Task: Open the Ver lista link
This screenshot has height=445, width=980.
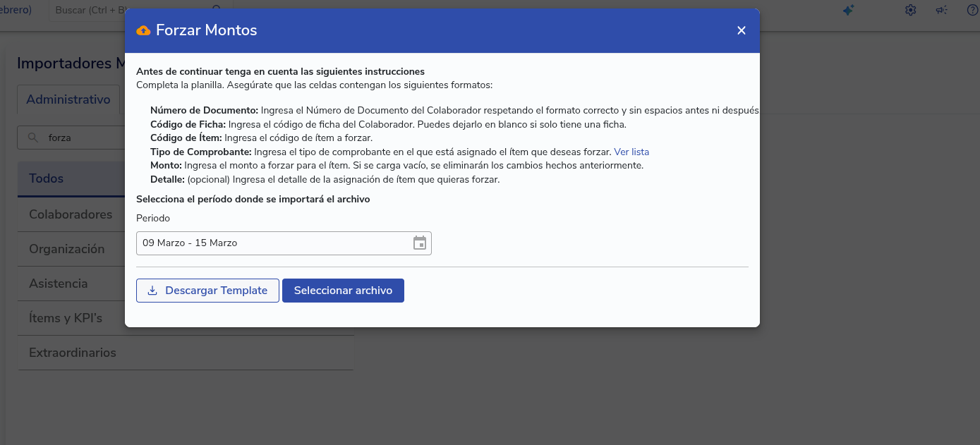Action: [631, 152]
